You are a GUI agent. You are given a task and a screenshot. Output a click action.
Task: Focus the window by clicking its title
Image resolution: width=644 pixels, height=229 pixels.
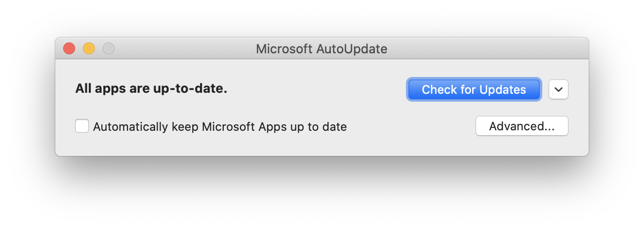(x=322, y=49)
